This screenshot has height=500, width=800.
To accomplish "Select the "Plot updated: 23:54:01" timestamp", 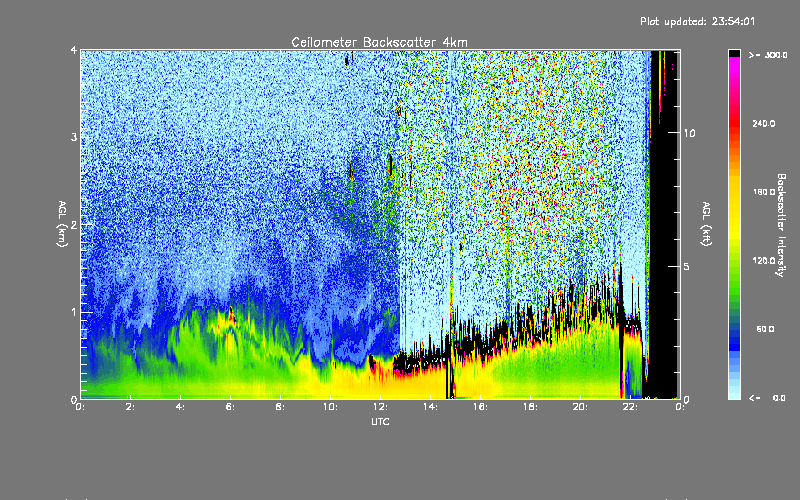I will (x=697, y=21).
